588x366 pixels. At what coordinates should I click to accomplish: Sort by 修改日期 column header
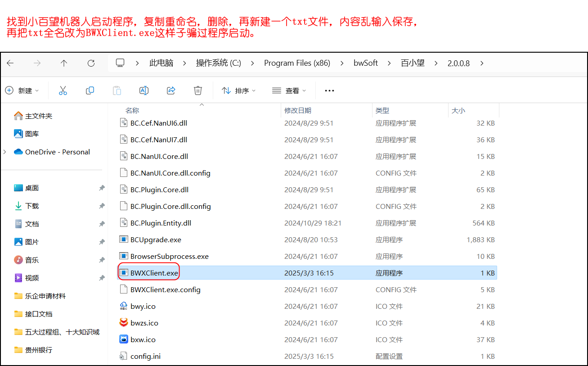[298, 110]
